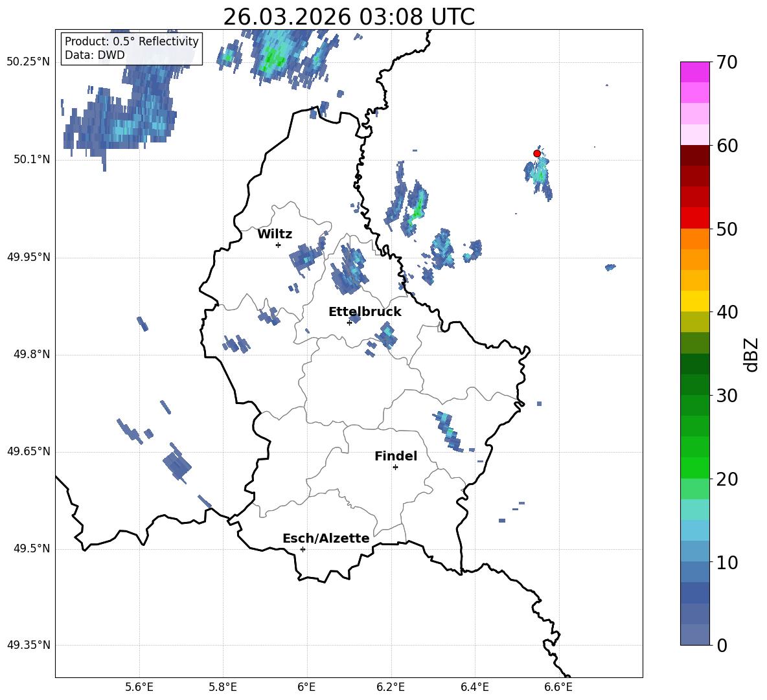Pick the yellow colorbar band at 40
This screenshot has height=700, width=767.
694,301
